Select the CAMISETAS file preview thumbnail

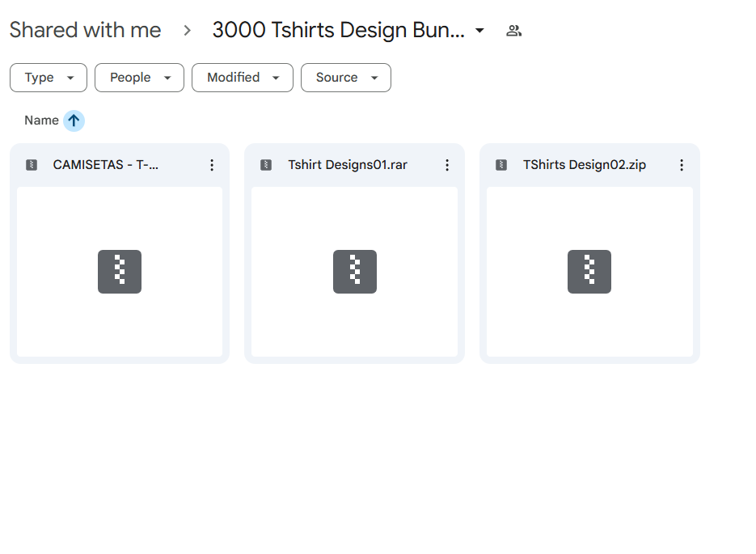click(x=120, y=272)
